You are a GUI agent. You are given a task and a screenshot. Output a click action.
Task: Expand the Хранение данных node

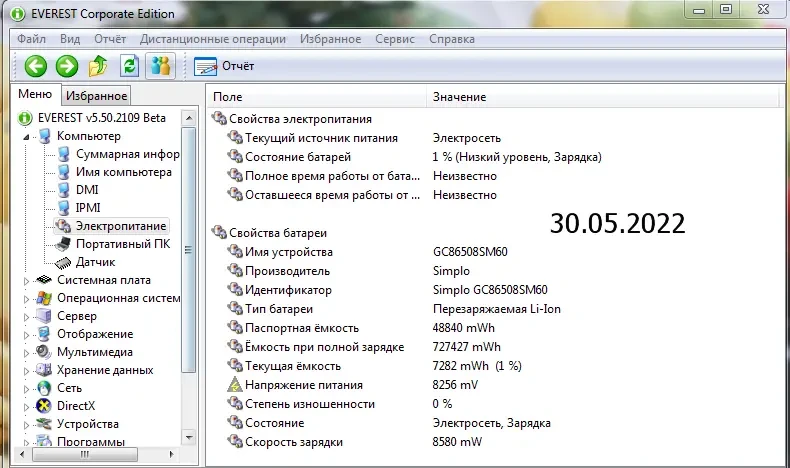(x=26, y=371)
